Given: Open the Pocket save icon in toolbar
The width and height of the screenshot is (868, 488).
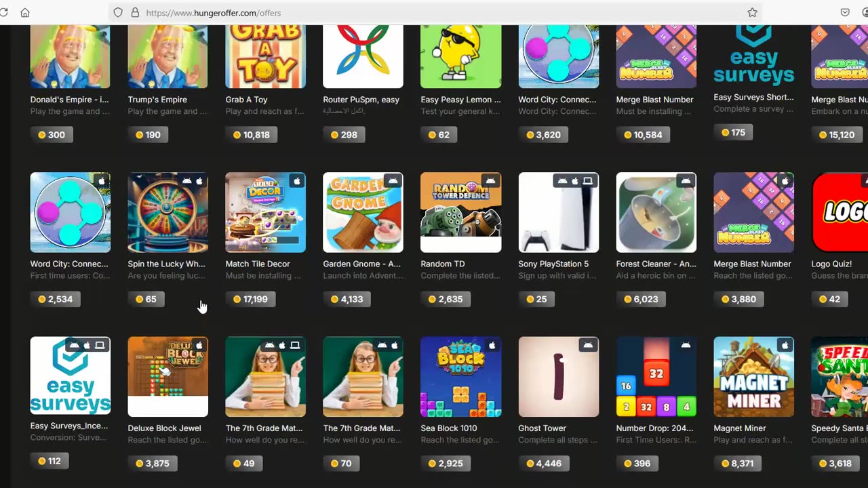Looking at the screenshot, I should point(845,12).
